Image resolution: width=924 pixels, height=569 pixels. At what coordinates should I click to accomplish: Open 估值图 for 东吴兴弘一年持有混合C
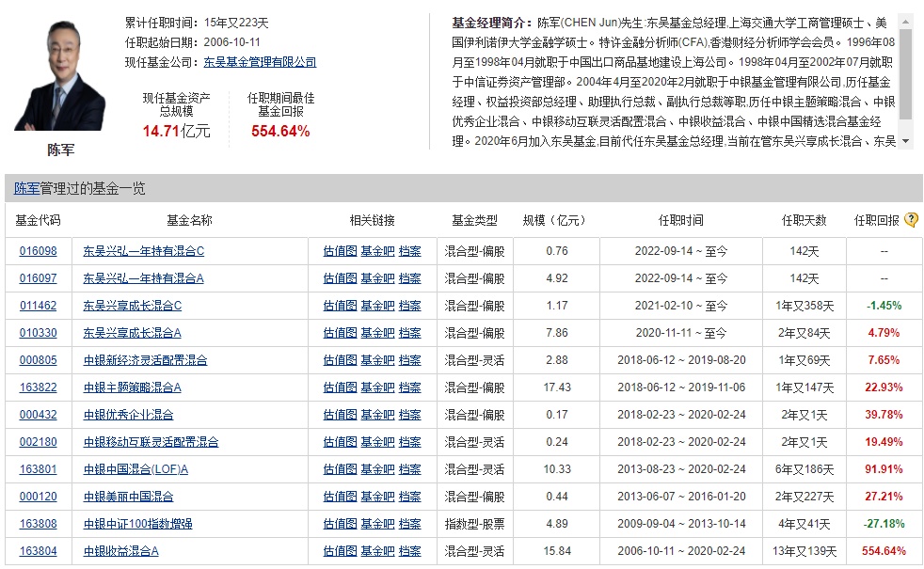[340, 251]
